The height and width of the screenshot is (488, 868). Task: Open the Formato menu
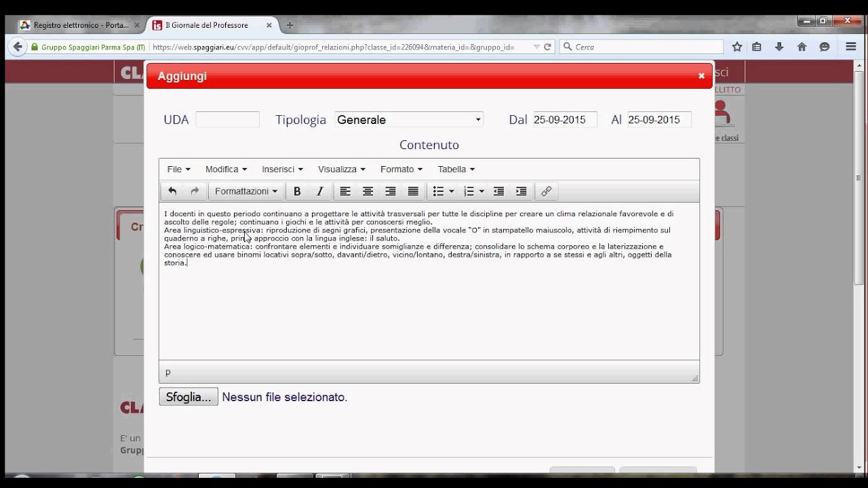point(401,169)
